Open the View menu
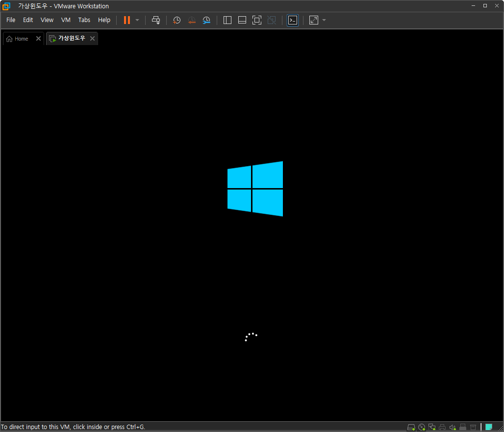 pos(47,20)
